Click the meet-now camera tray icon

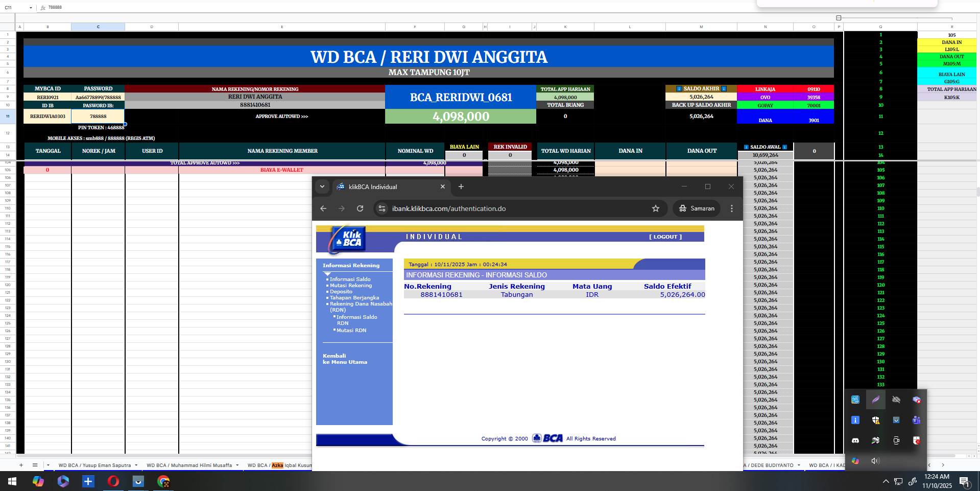tap(896, 440)
